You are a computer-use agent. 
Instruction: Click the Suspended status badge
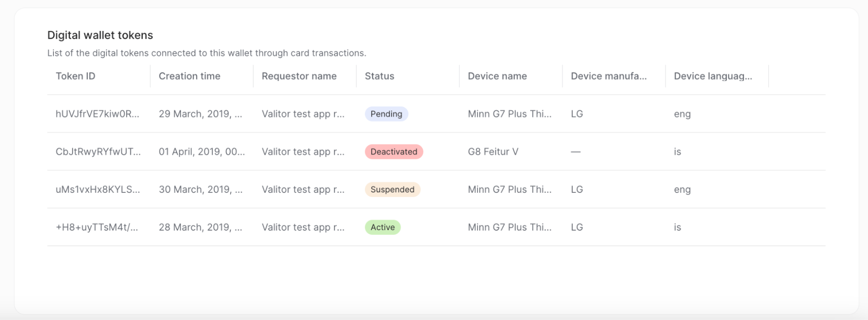tap(392, 189)
